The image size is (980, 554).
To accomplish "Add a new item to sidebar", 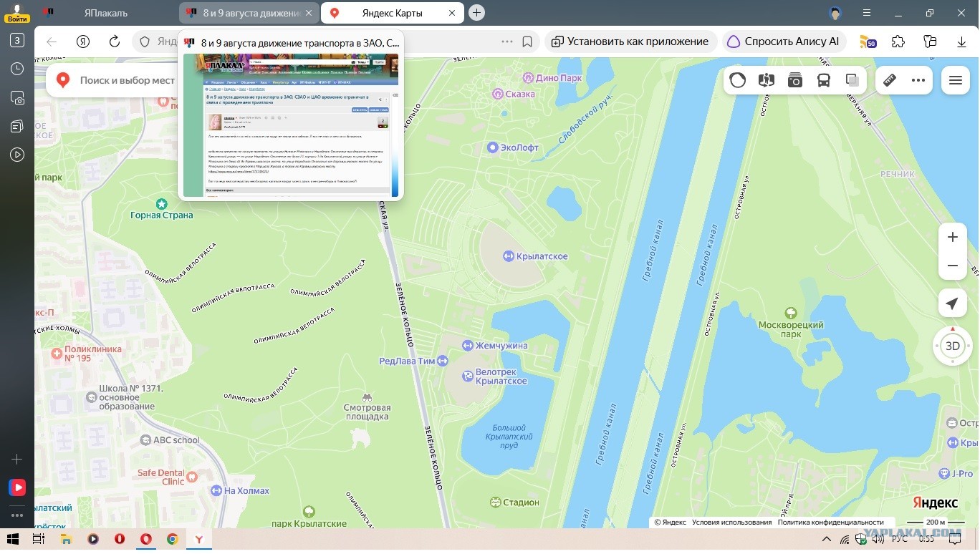I will pyautogui.click(x=17, y=459).
